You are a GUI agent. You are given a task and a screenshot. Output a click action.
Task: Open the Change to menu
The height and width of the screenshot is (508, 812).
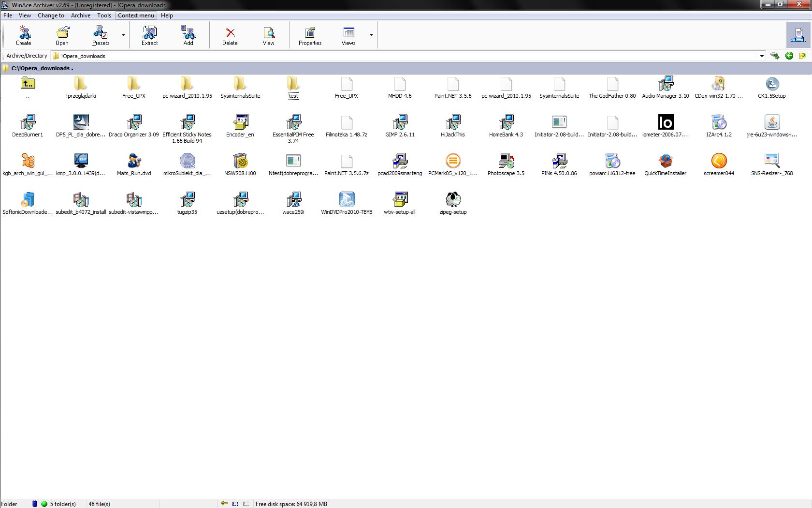[x=51, y=15]
